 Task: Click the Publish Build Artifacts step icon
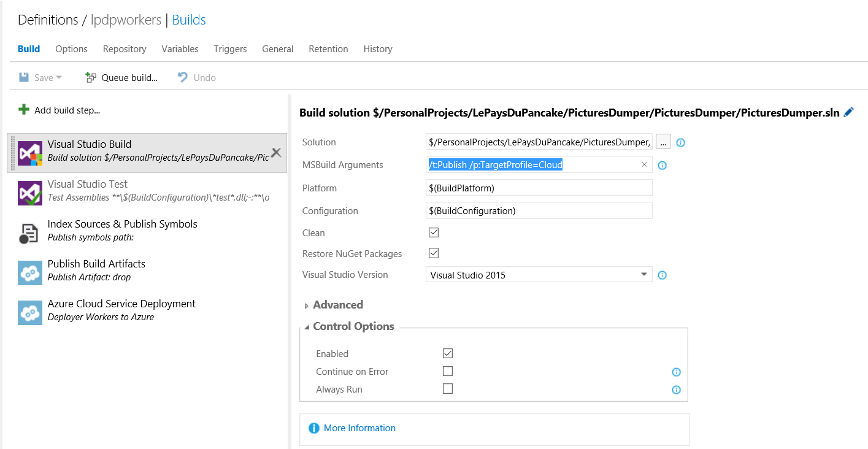click(x=30, y=273)
